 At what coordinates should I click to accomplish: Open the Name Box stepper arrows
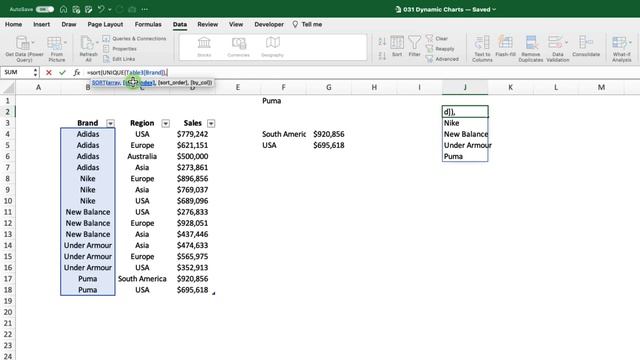tap(36, 72)
